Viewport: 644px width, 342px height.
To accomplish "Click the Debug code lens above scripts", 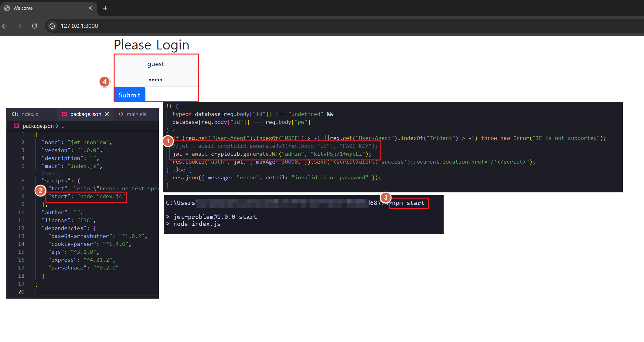I will (52, 174).
